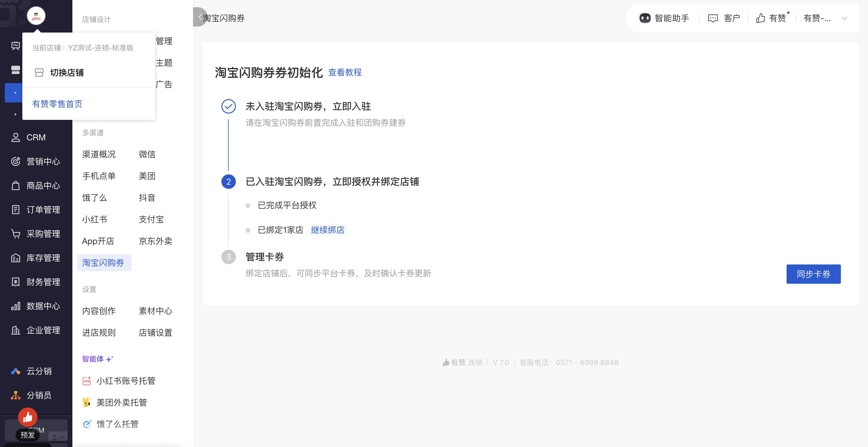
Task: Click the 继续绑店 link
Action: tap(327, 230)
